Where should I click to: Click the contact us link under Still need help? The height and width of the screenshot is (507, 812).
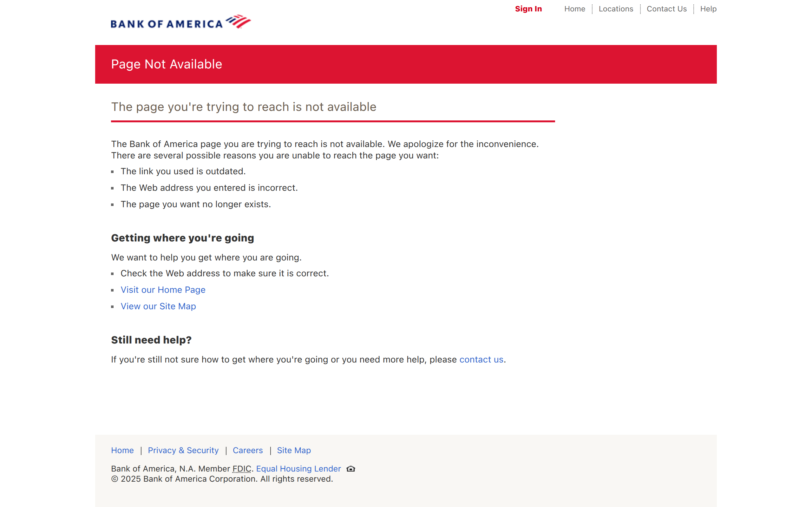481,359
